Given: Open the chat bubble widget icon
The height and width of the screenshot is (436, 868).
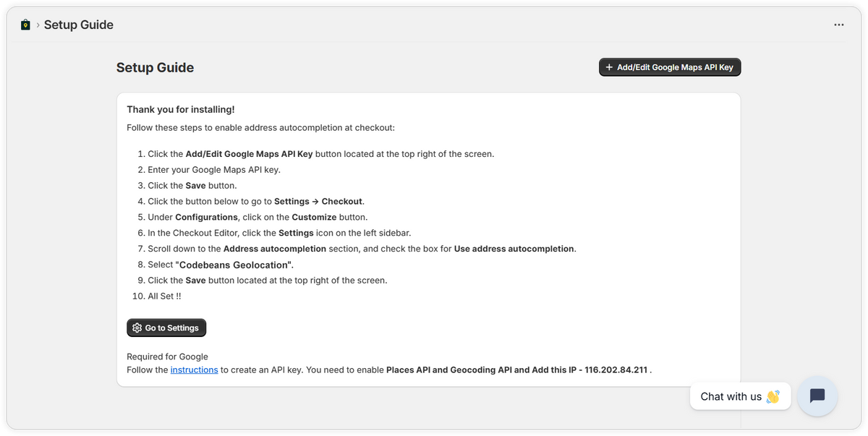Looking at the screenshot, I should 817,396.
